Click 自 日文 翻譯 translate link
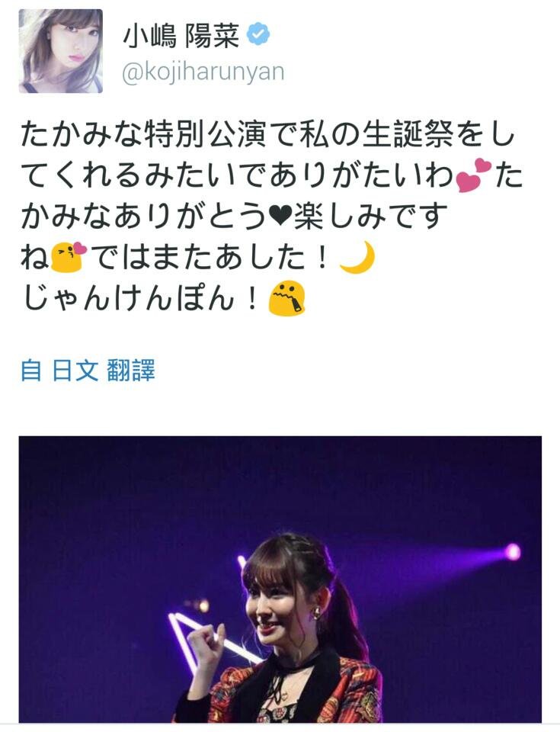 point(88,371)
